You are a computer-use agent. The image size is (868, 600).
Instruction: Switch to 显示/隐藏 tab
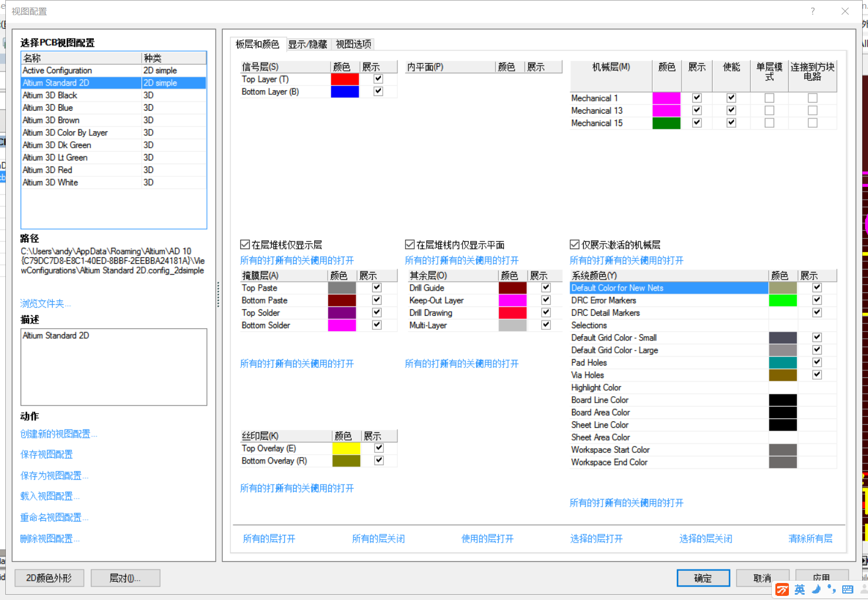point(308,45)
